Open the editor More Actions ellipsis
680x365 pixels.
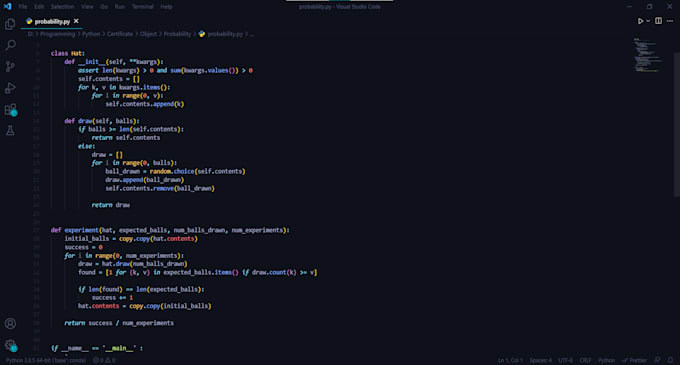click(x=670, y=21)
